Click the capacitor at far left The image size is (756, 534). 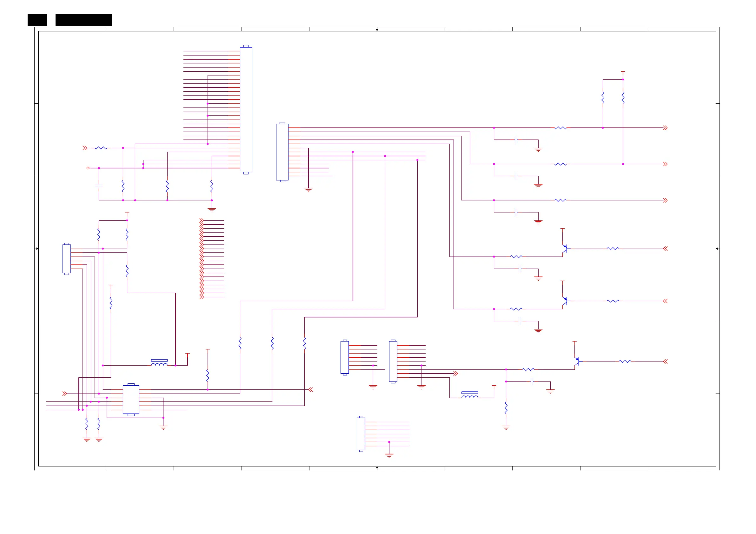pos(99,186)
